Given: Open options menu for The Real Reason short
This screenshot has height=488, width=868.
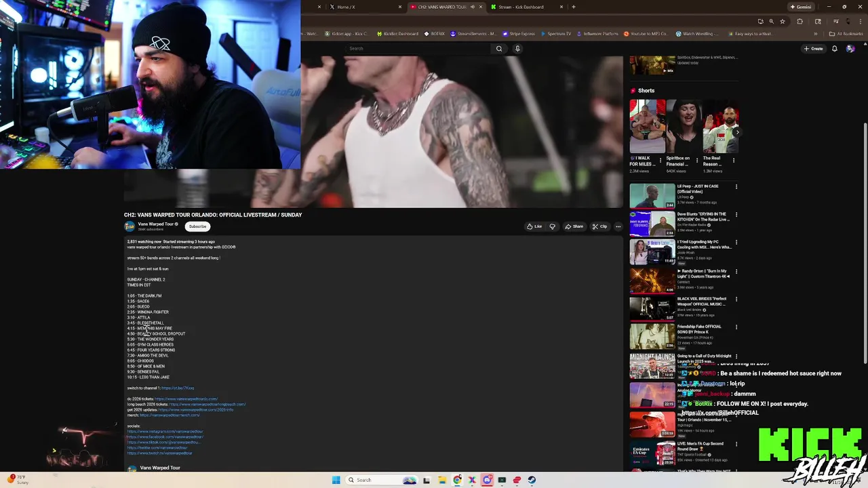Looking at the screenshot, I should (x=734, y=161).
